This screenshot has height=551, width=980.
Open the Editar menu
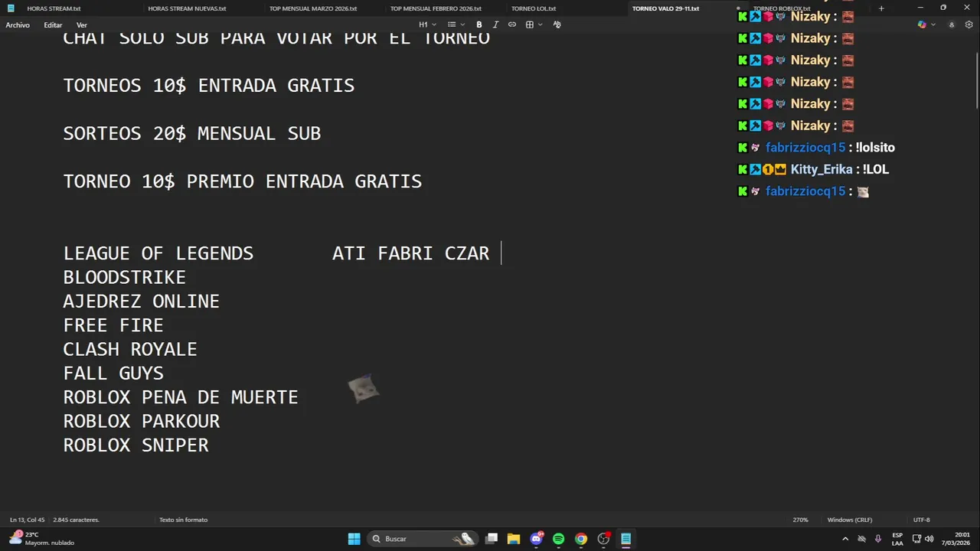click(x=53, y=24)
